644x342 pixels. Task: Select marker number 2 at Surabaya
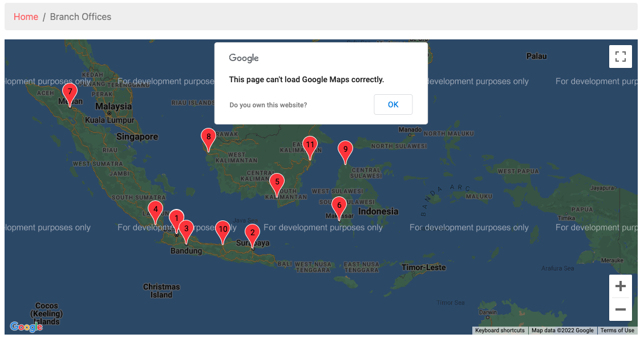pyautogui.click(x=252, y=233)
